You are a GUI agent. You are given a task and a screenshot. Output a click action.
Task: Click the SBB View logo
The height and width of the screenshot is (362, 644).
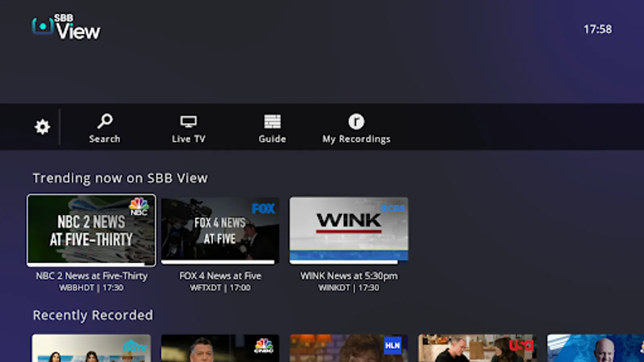coord(66,27)
